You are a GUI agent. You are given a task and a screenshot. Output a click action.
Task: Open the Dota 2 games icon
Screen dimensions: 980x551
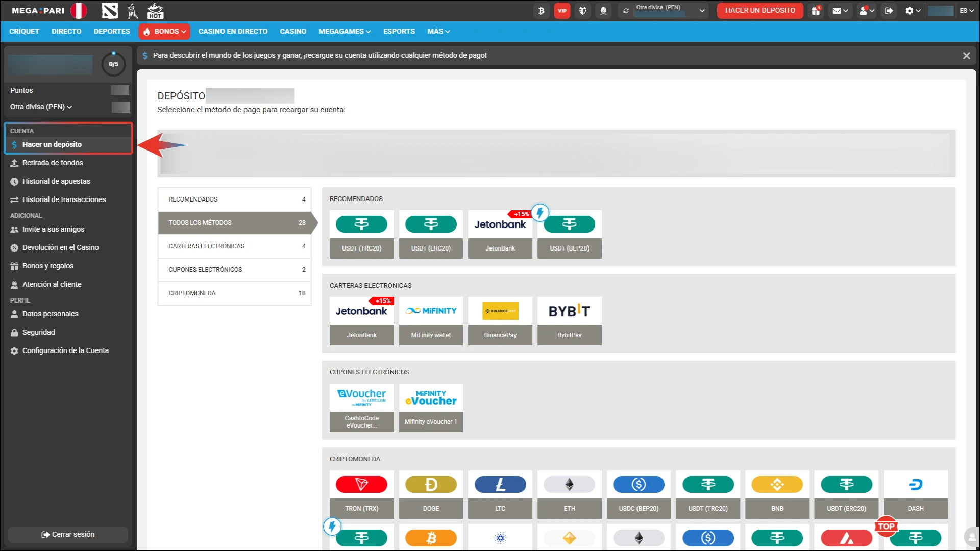coord(110,10)
